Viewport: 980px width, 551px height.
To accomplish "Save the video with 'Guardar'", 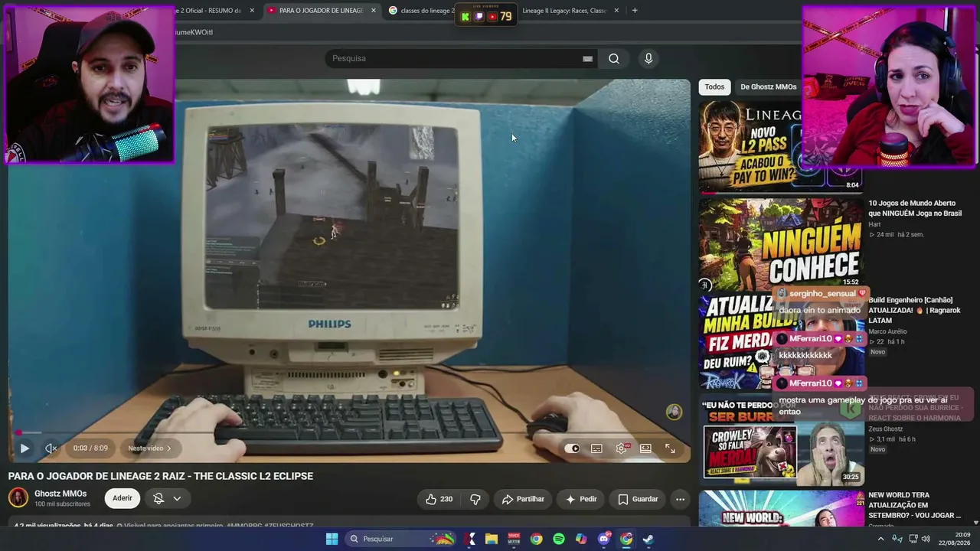I will point(638,499).
